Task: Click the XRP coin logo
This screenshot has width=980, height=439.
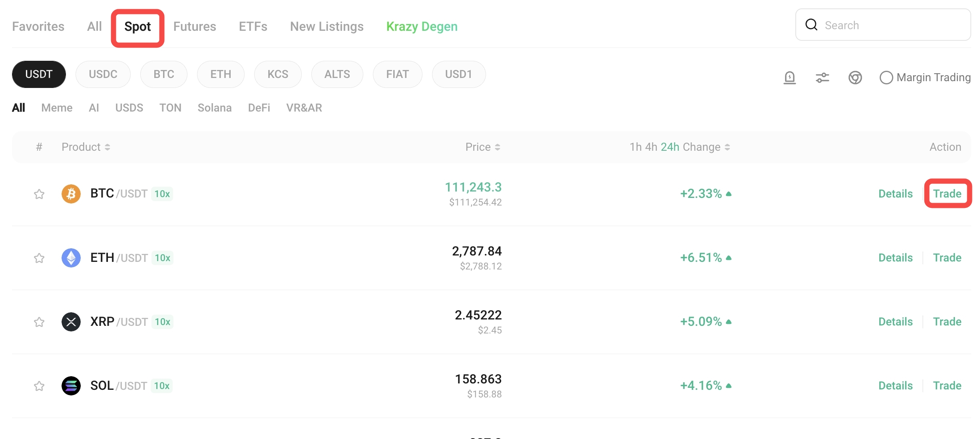Action: (x=71, y=322)
